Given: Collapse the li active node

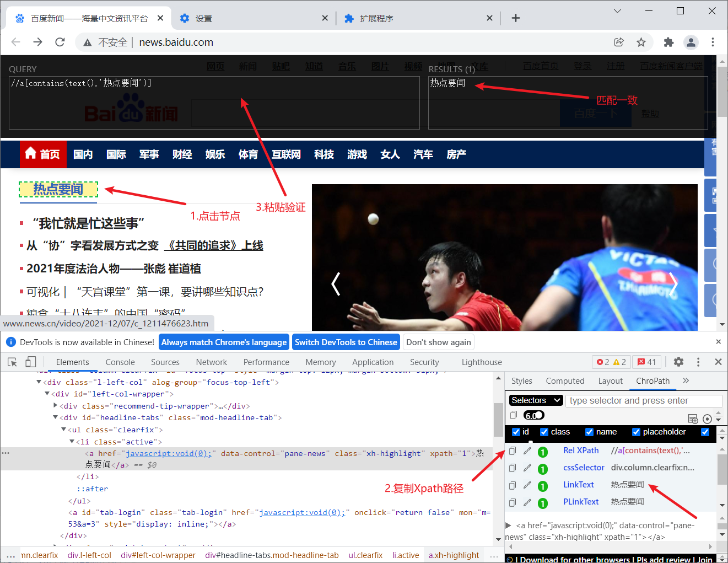Looking at the screenshot, I should [72, 441].
